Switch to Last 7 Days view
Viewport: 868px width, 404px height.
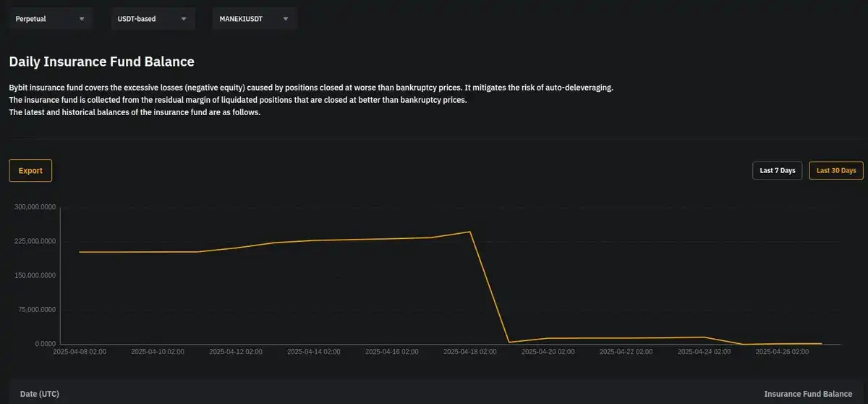[777, 171]
